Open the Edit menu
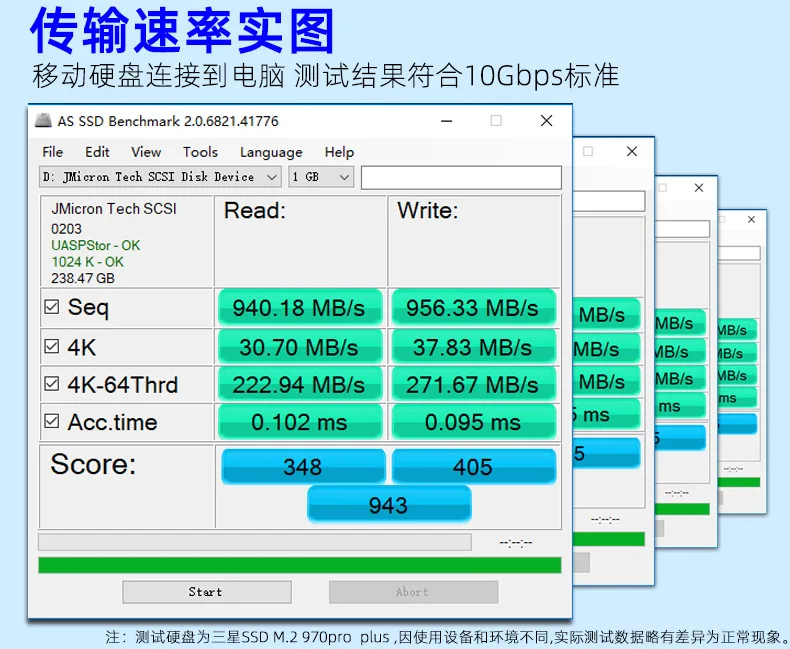The width and height of the screenshot is (790, 649). point(97,152)
